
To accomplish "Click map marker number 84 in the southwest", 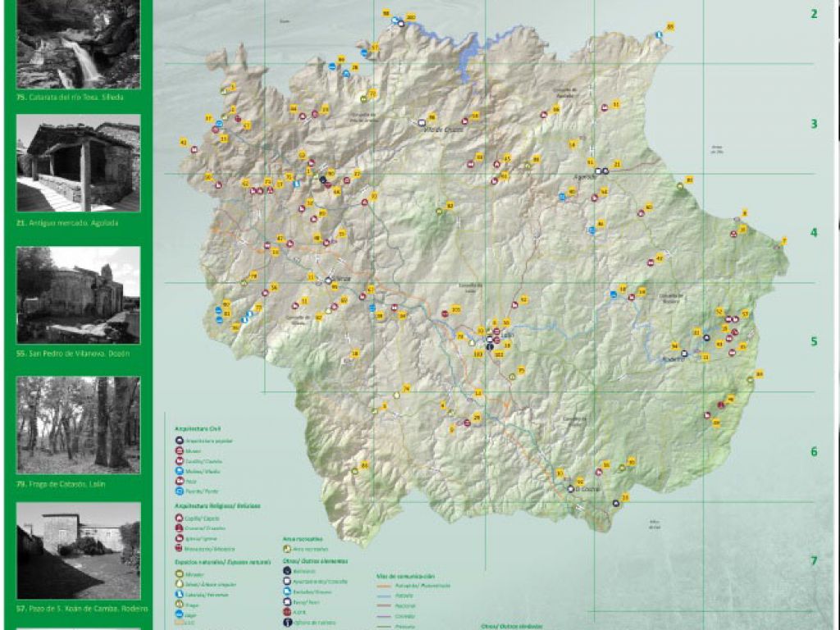I will [364, 465].
